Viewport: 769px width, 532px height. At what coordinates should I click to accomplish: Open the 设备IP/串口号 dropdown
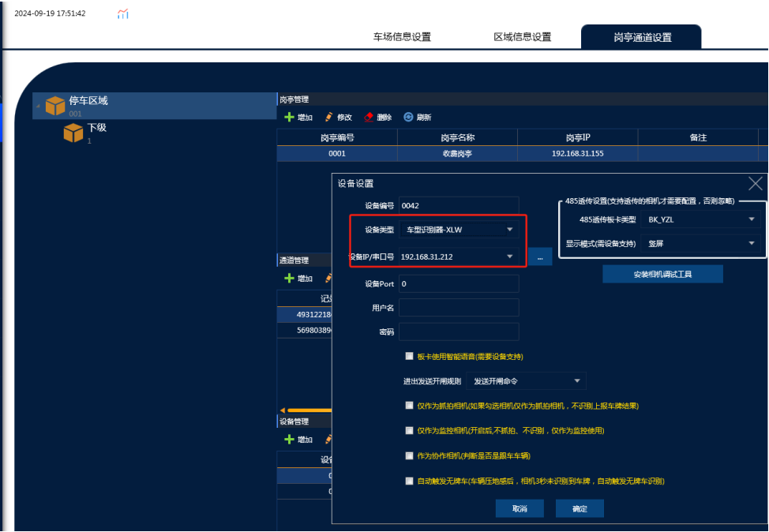[459, 257]
